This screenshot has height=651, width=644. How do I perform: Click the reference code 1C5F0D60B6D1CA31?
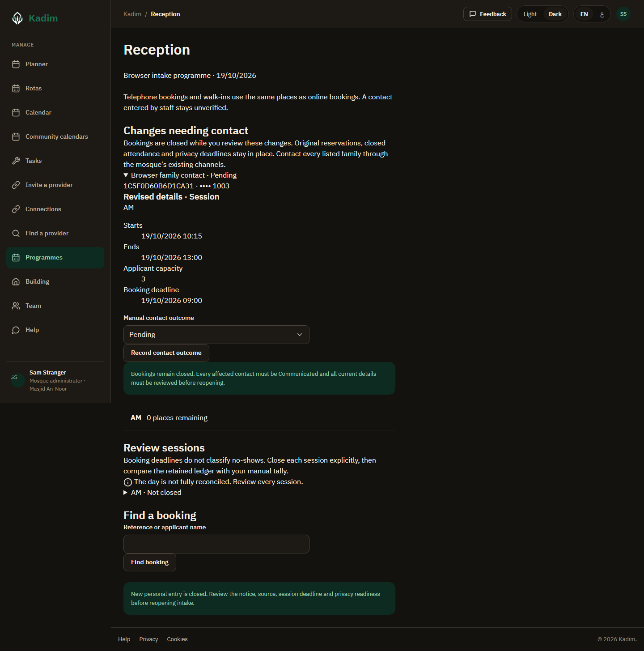[x=158, y=186]
